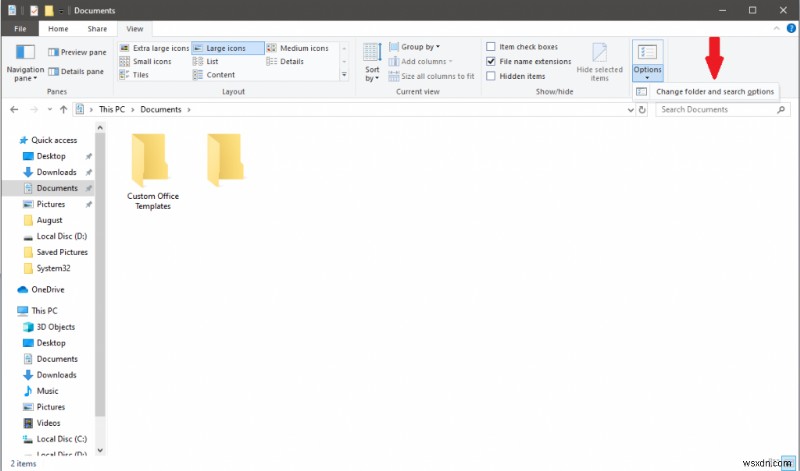Enable Item check boxes

coord(491,46)
